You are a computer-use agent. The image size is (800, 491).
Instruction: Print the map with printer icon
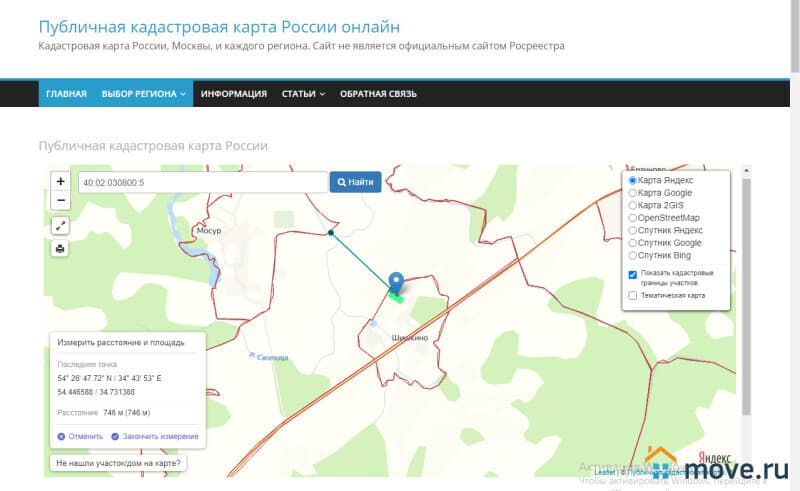pos(60,248)
